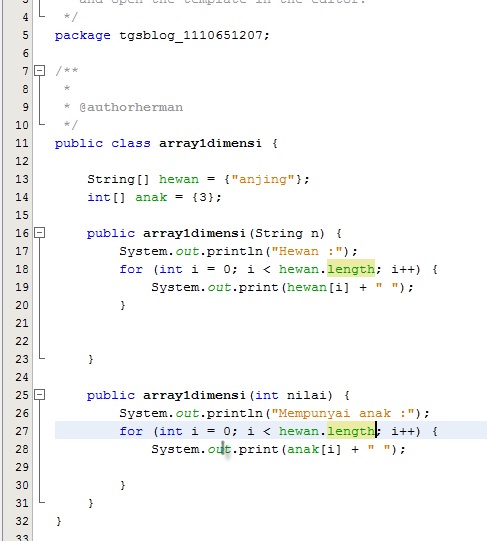
Task: Click the for keyword on line 18
Action: tap(131, 269)
